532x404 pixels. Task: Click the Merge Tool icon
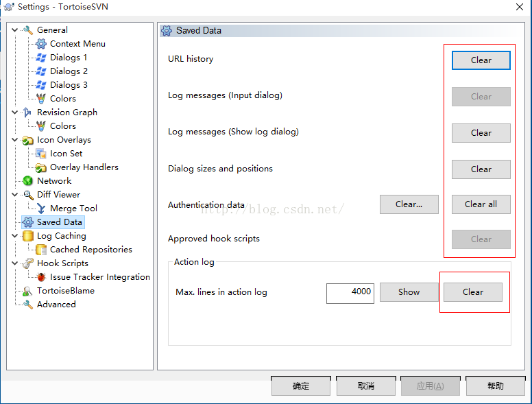[x=41, y=209]
